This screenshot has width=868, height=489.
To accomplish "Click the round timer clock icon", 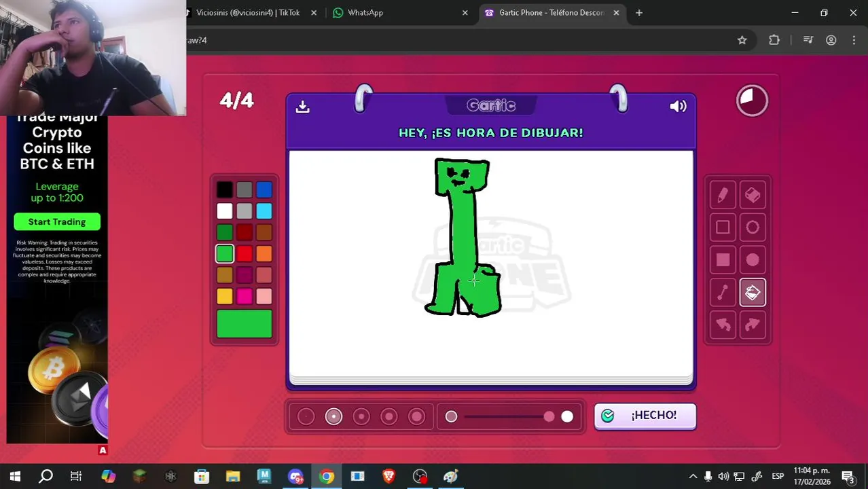I will tap(752, 101).
